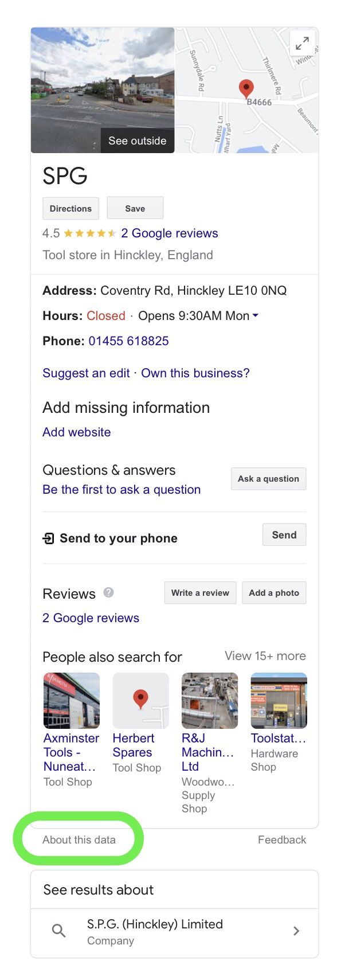
Task: Click the Add a photo button
Action: (274, 593)
